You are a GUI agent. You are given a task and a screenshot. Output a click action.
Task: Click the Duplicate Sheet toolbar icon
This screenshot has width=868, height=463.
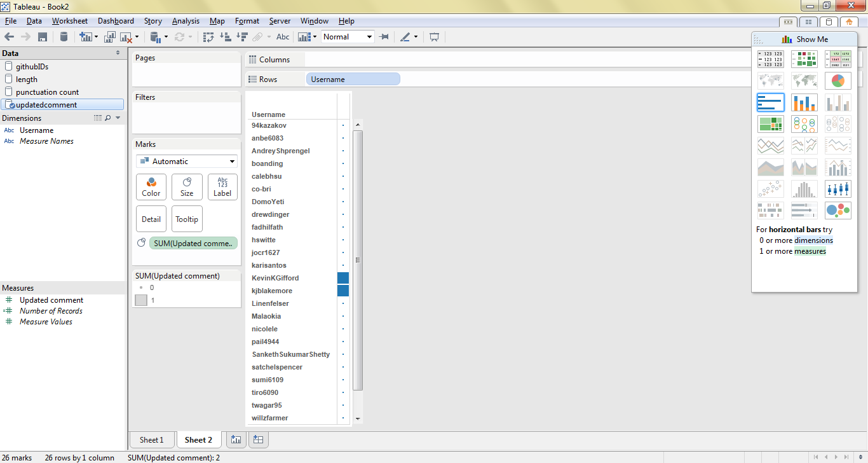(110, 37)
